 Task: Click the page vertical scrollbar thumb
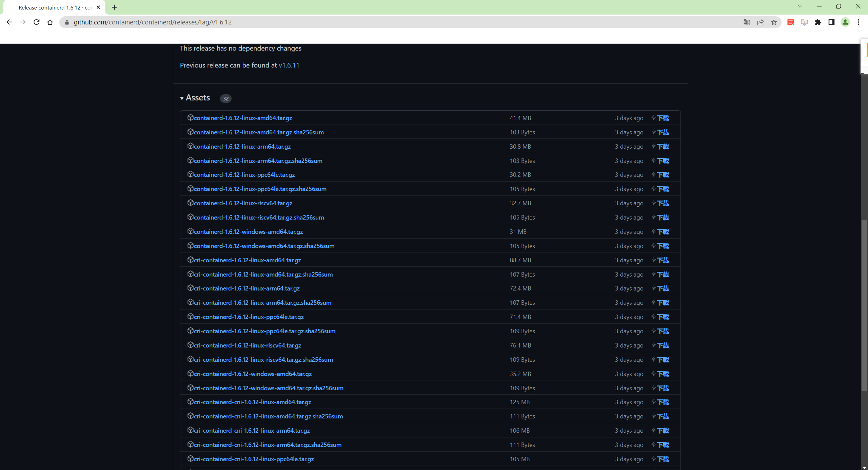864,305
